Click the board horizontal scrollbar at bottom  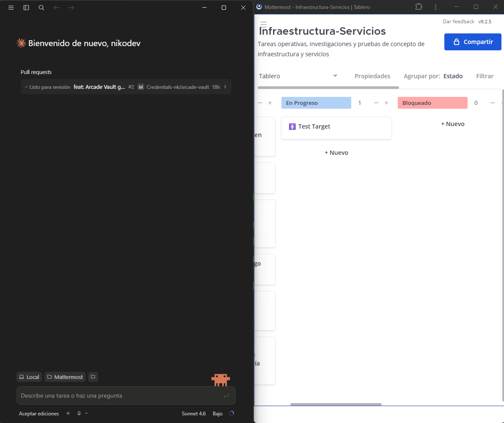[x=336, y=404]
